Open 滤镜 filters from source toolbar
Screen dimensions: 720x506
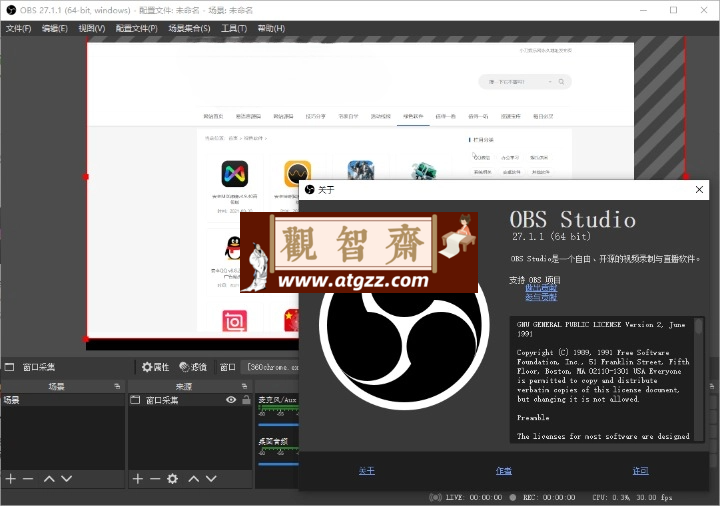193,367
